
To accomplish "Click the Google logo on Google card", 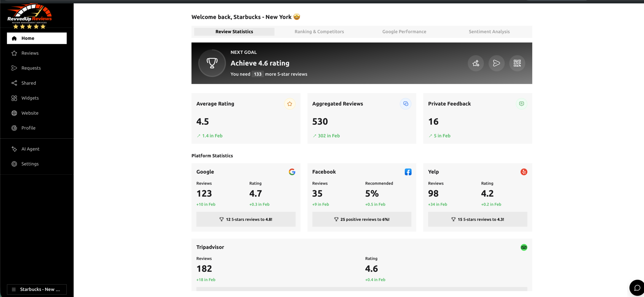I will pyautogui.click(x=292, y=172).
